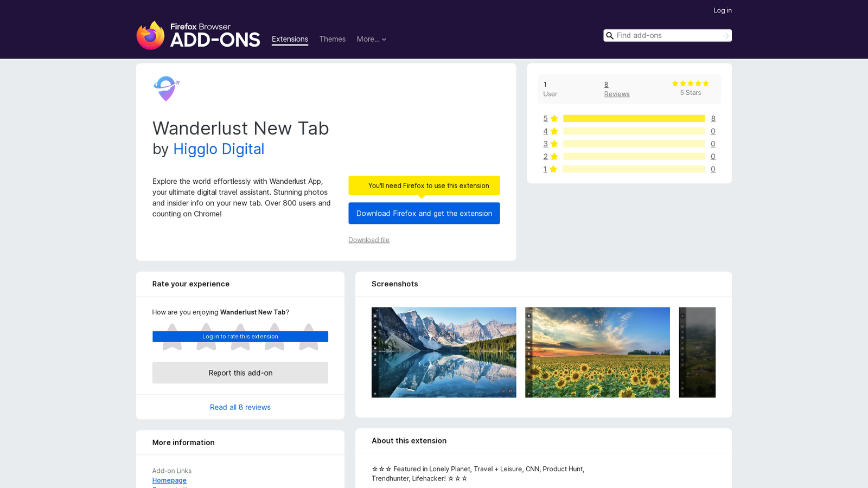This screenshot has width=868, height=488.
Task: Click the 'You'll need Firefox' notice
Action: pyautogui.click(x=424, y=185)
